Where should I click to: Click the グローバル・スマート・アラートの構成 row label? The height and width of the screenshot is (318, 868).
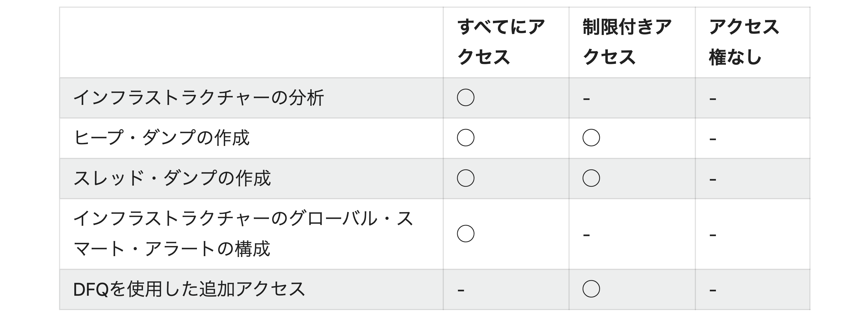pos(243,234)
